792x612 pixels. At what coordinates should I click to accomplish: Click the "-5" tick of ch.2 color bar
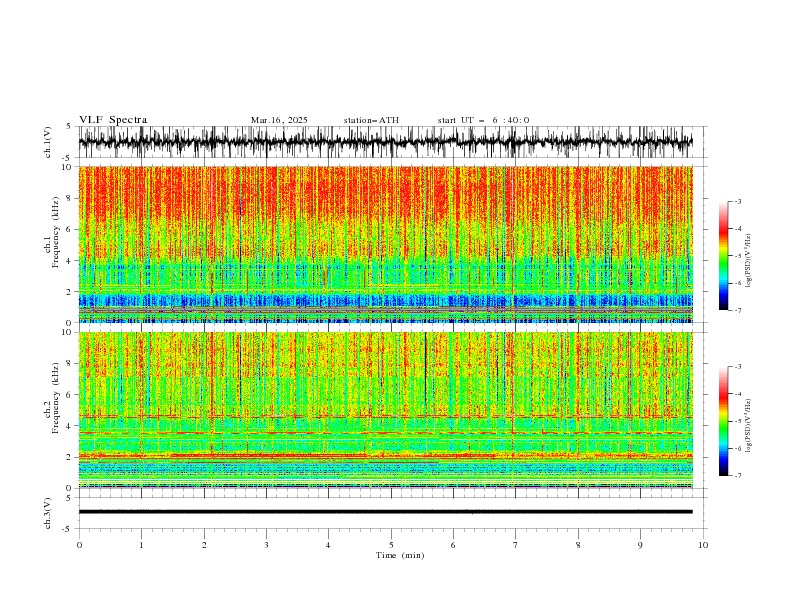(737, 421)
